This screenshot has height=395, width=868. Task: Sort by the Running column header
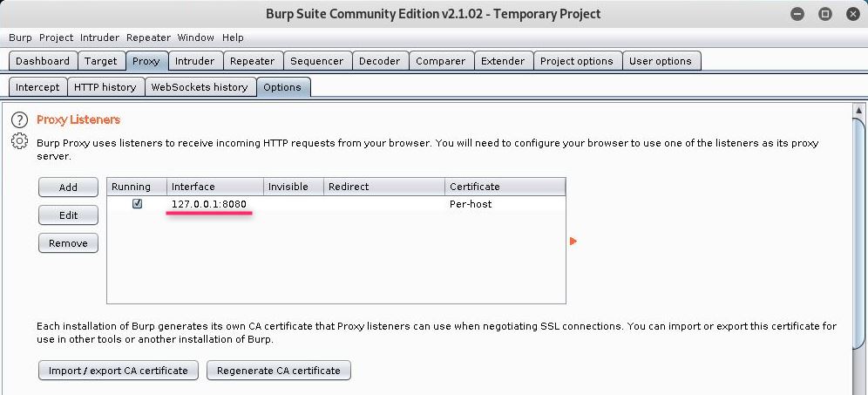(x=137, y=187)
